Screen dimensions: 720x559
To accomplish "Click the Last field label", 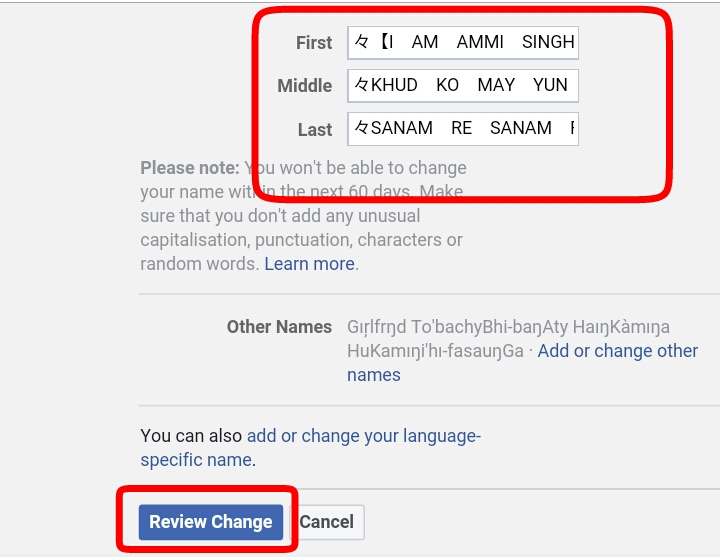I will point(315,130).
